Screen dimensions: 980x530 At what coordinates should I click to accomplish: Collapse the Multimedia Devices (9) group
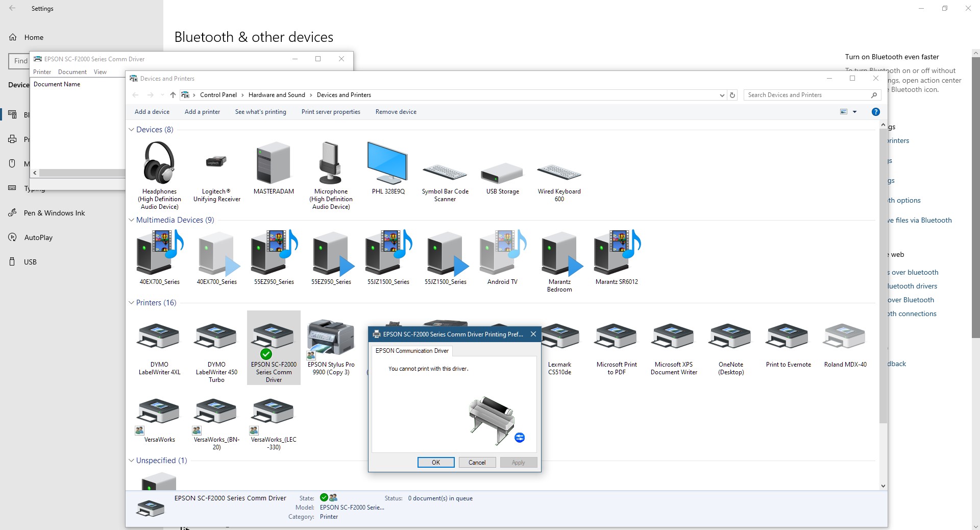(132, 220)
